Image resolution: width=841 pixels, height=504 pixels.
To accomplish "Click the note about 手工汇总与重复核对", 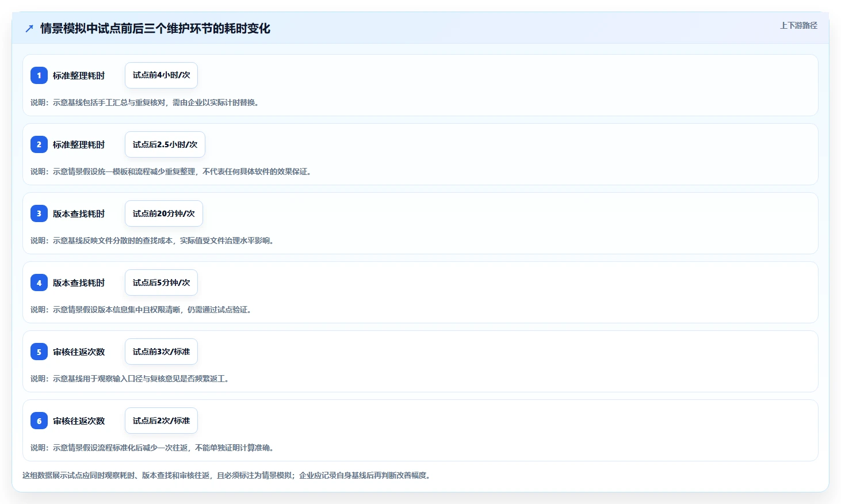I will 146,102.
